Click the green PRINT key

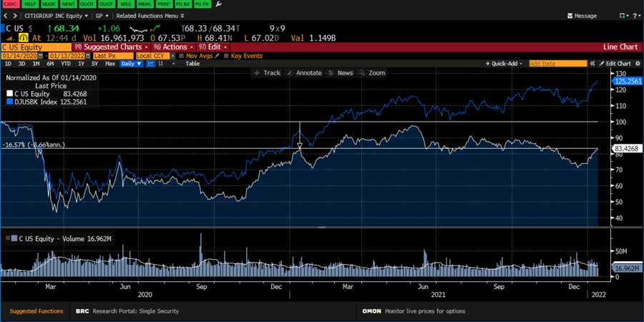(x=163, y=4)
